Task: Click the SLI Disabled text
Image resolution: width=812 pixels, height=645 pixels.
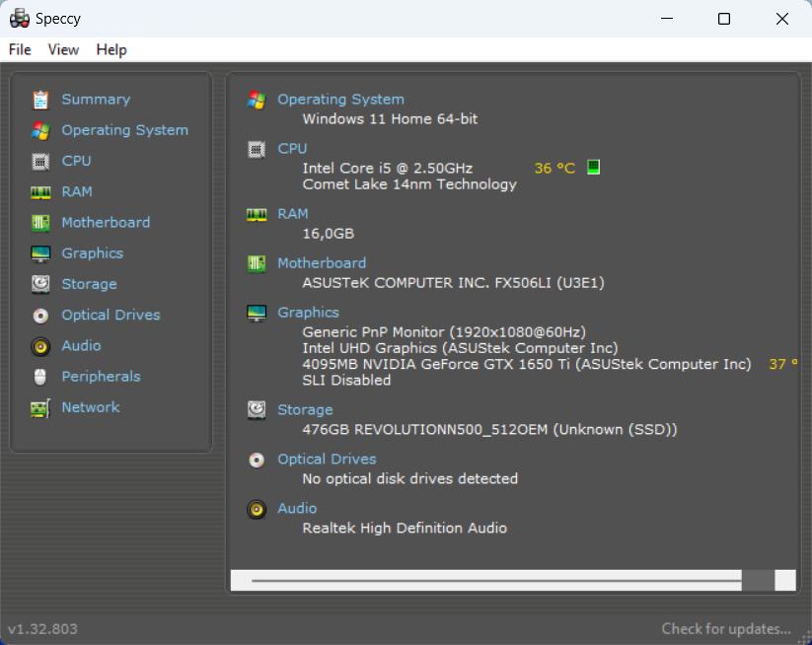Action: 346,381
